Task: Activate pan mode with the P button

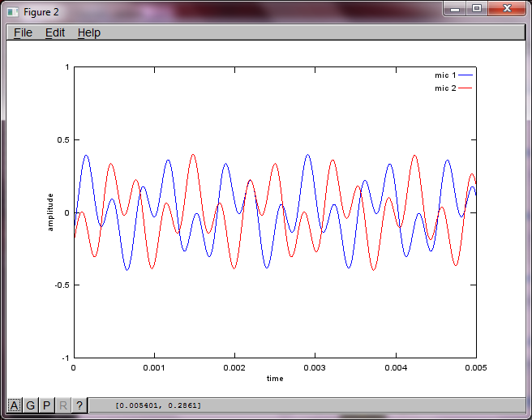Action: pos(46,405)
